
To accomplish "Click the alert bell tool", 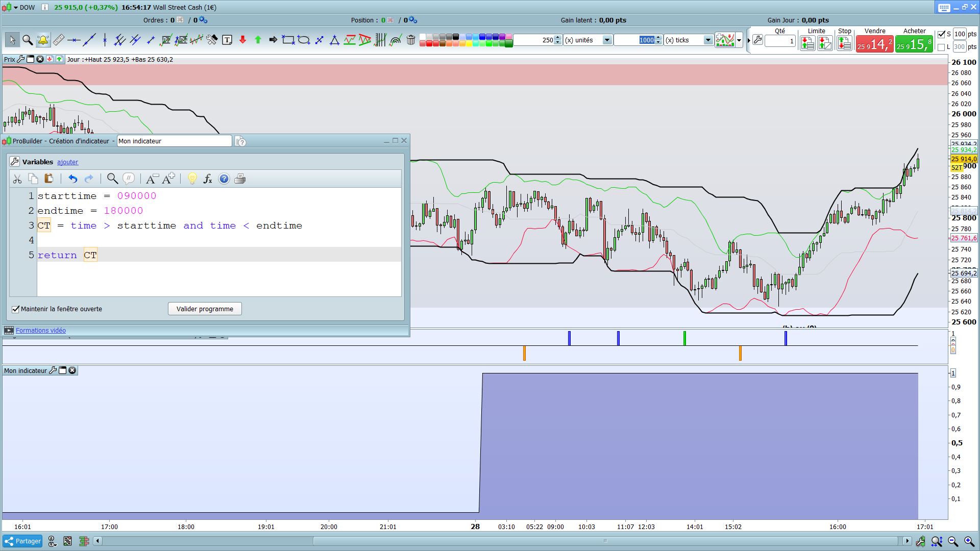I will (43, 40).
